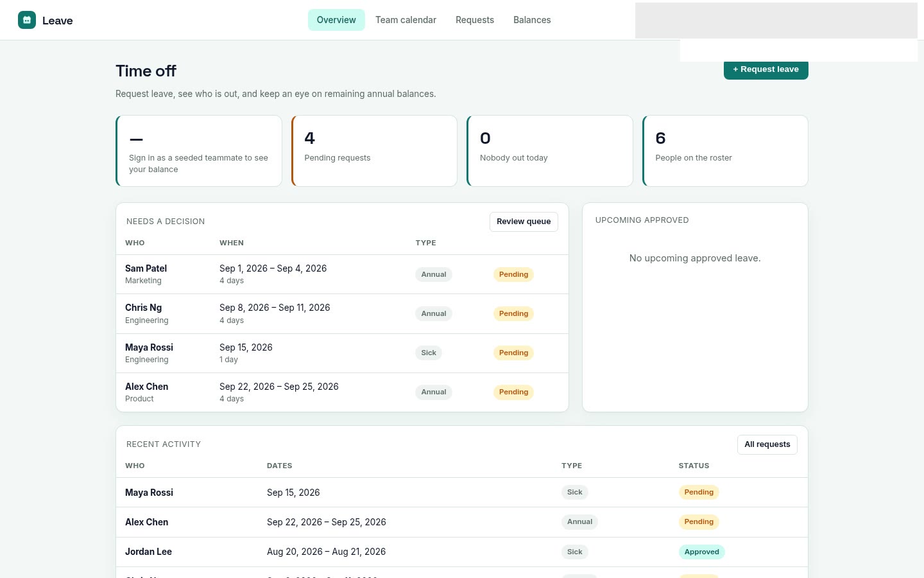Click the Pending badge in Chris Ng's row
The width and height of the screenshot is (924, 578).
513,313
